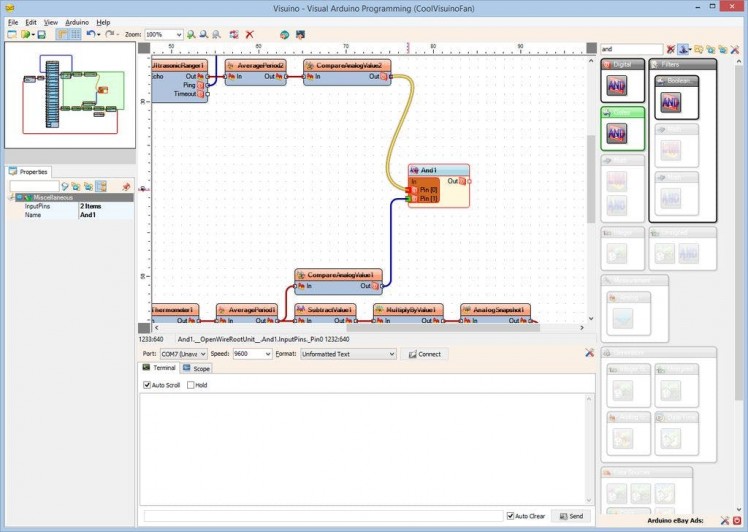Screen dimensions: 748x532
Task: Click the red X delete toolbar icon
Action: (x=249, y=34)
